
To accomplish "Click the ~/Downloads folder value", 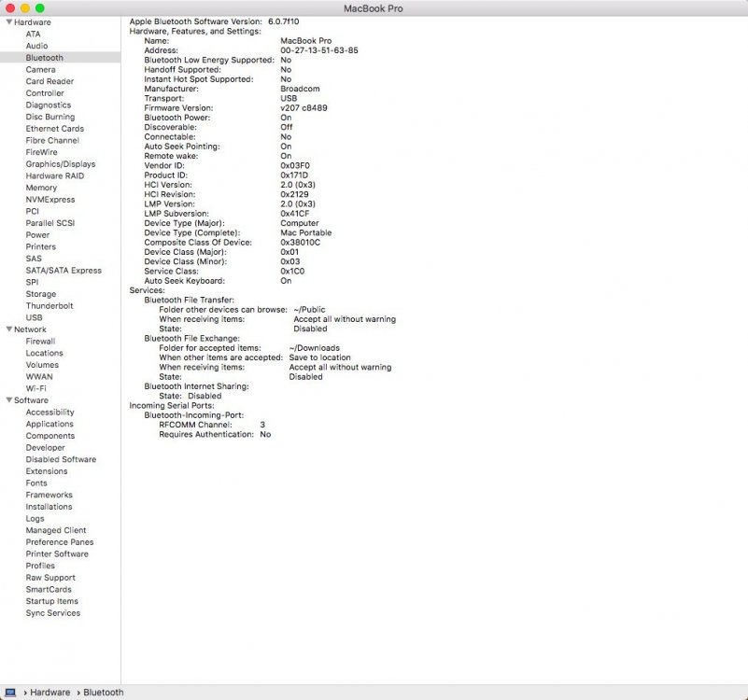I will [x=315, y=347].
